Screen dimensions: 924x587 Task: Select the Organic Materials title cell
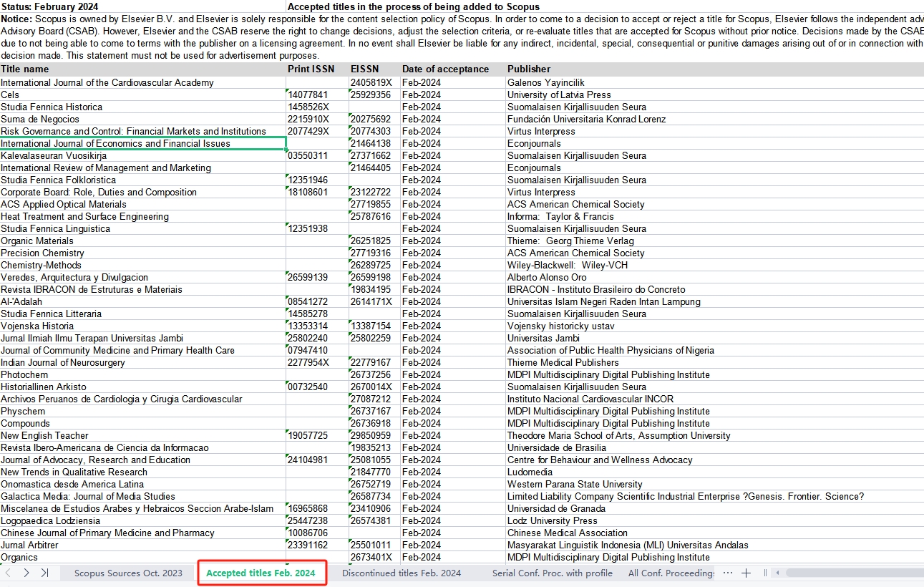coord(143,241)
